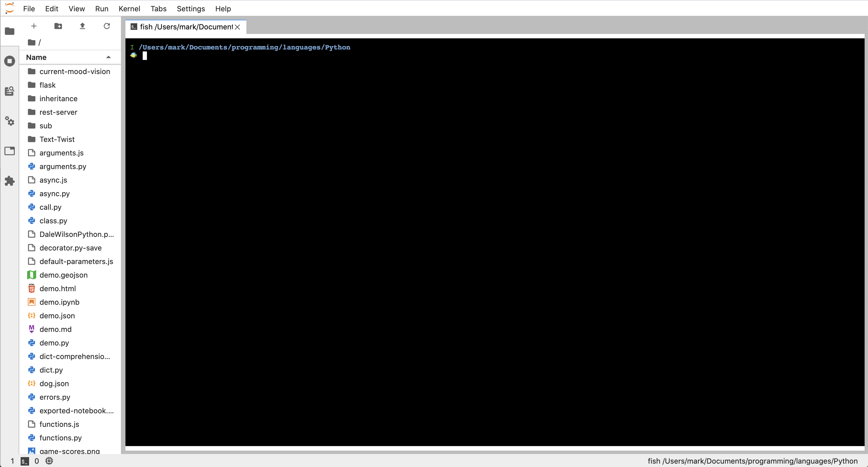Click the root / directory breadcrumb
Screen dimensions: 868x467
[x=40, y=42]
